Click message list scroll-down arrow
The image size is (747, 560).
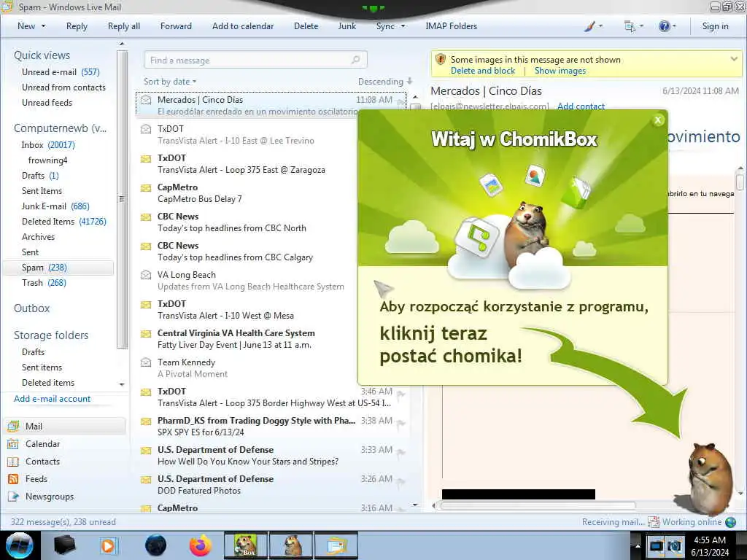(x=415, y=505)
